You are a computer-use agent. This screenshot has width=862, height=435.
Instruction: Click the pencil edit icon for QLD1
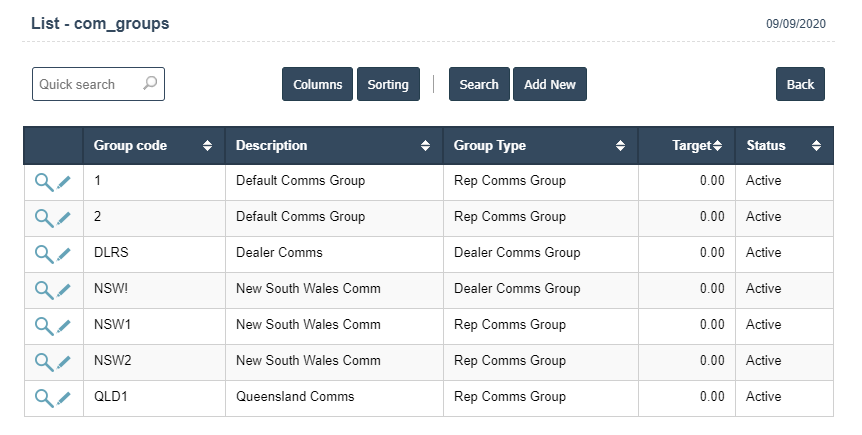coord(64,398)
